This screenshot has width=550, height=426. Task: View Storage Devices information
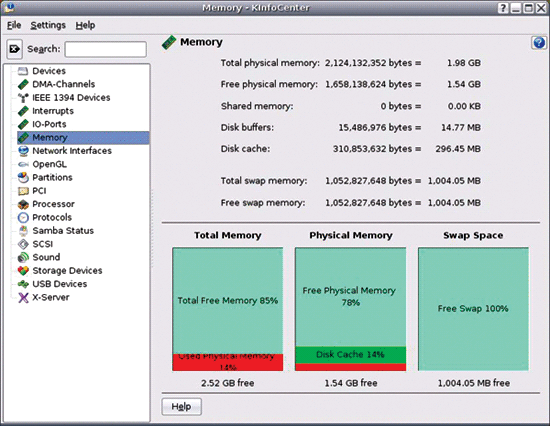[67, 271]
